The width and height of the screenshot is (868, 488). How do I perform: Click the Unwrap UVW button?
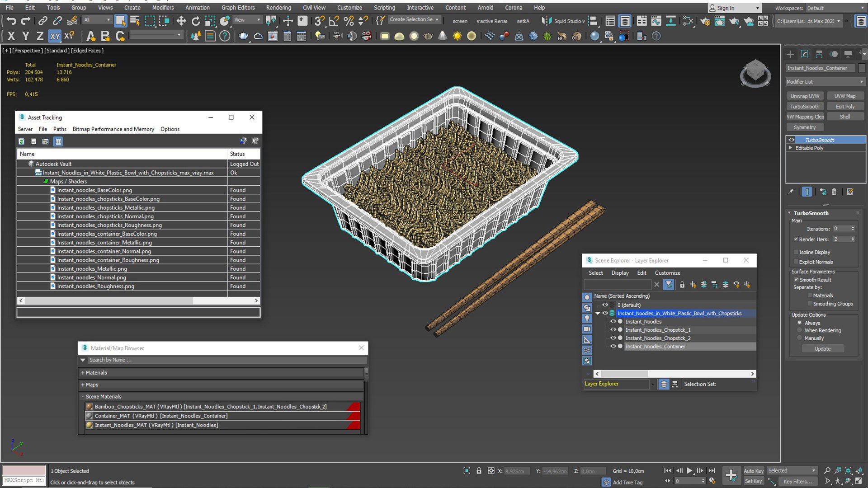click(x=805, y=96)
